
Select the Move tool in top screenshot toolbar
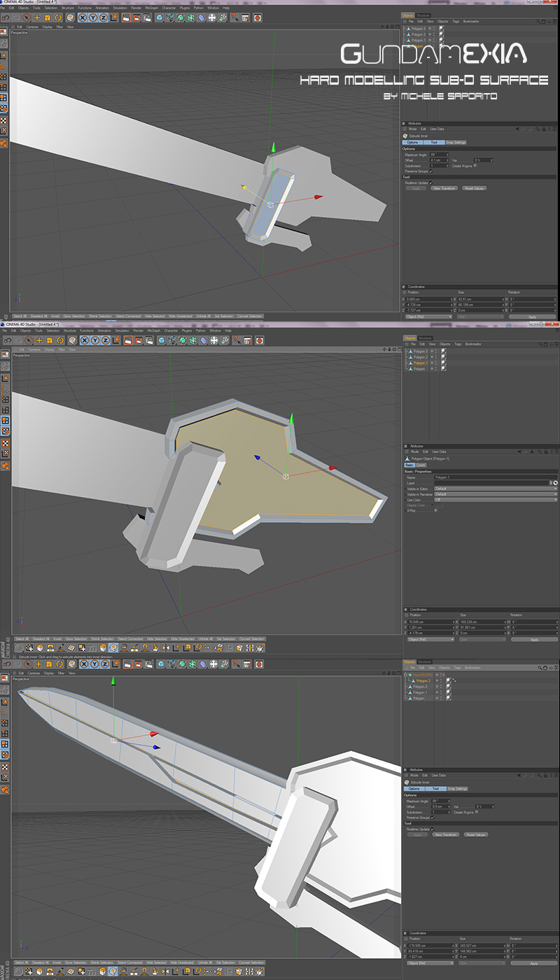37,17
